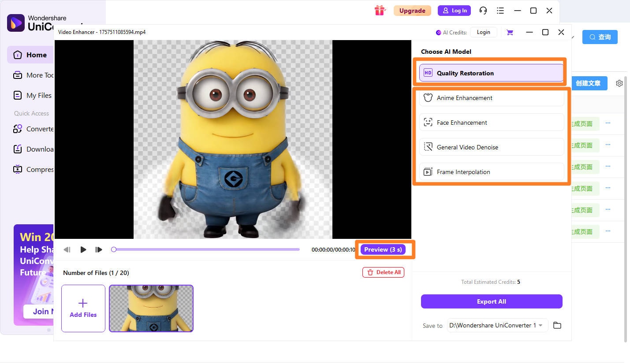Image resolution: width=630 pixels, height=364 pixels.
Task: Select the Quality Restoration AI model
Action: point(492,73)
